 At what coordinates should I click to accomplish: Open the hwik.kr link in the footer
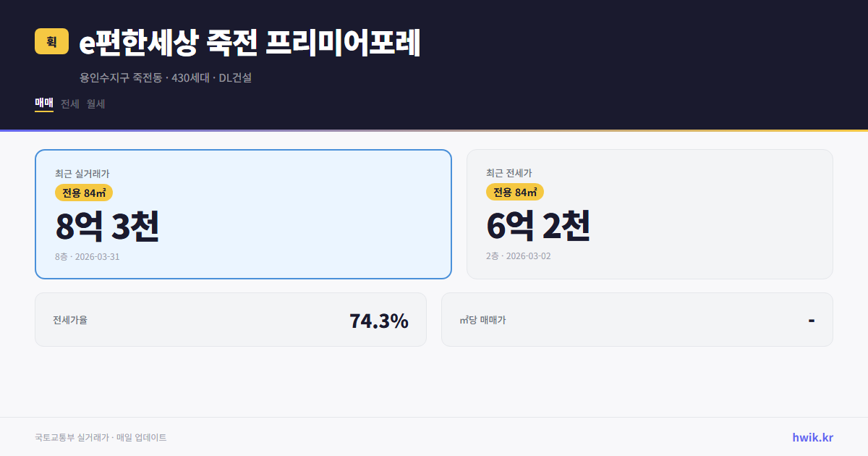click(x=812, y=437)
